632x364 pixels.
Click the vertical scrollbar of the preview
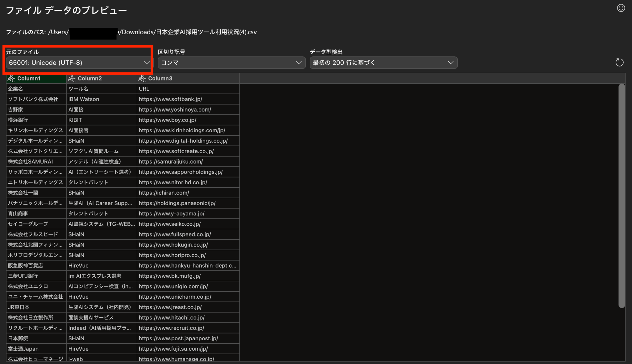pyautogui.click(x=622, y=196)
